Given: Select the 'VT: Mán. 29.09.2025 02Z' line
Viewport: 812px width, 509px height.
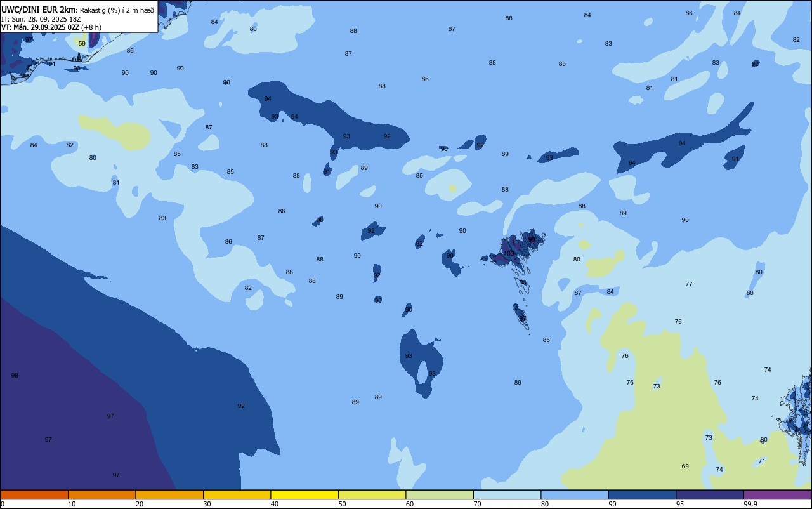Looking at the screenshot, I should (40, 27).
